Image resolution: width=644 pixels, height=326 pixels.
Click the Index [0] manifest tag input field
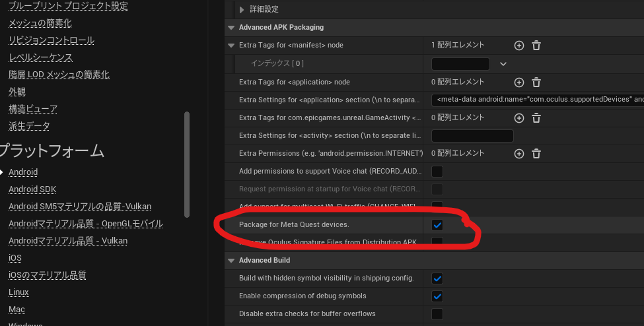[460, 64]
